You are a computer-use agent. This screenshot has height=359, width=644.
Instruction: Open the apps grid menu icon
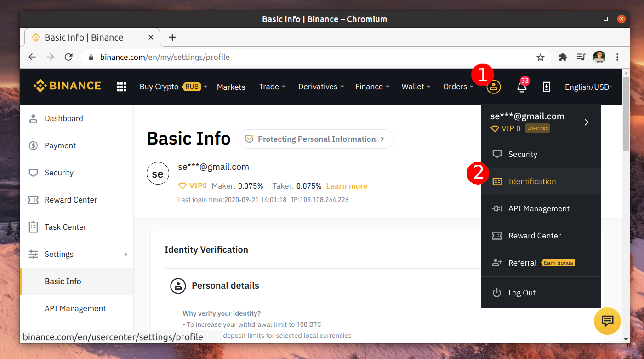click(x=121, y=87)
